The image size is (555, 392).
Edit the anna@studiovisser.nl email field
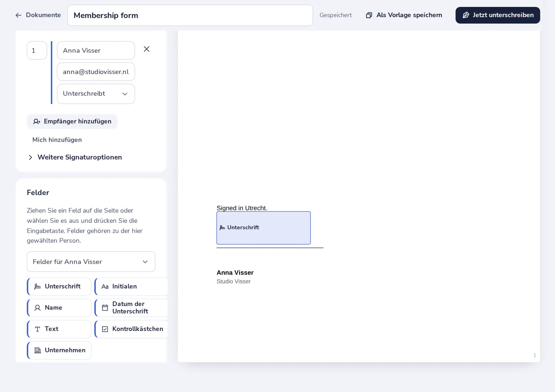point(96,72)
